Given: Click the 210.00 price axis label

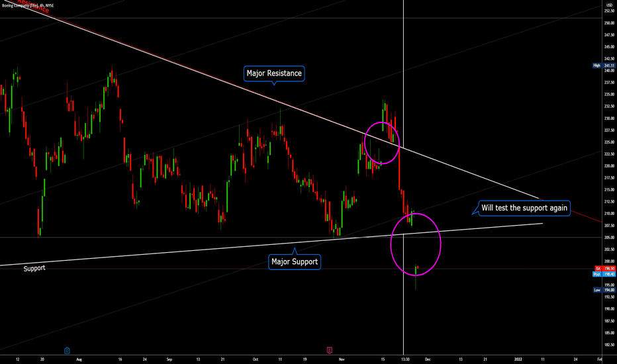Looking at the screenshot, I should [609, 213].
